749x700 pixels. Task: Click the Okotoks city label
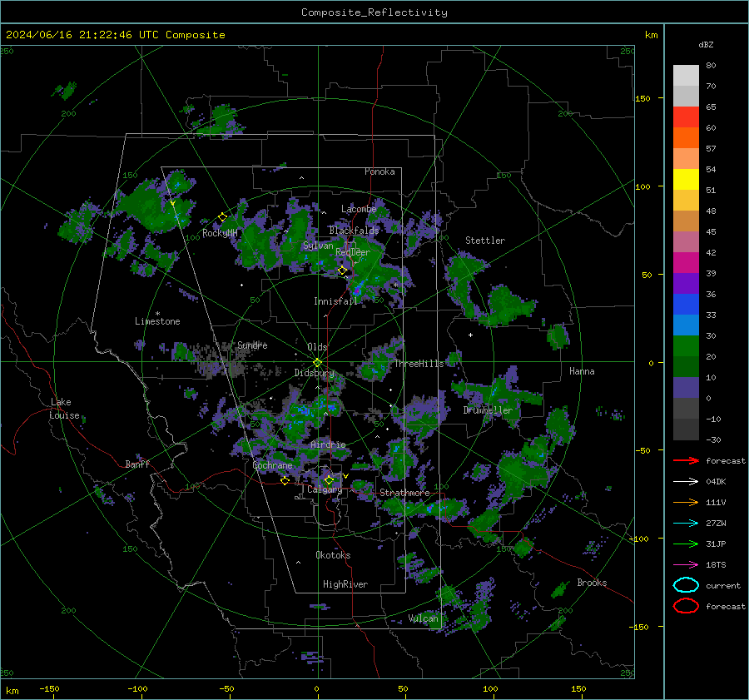(x=333, y=555)
